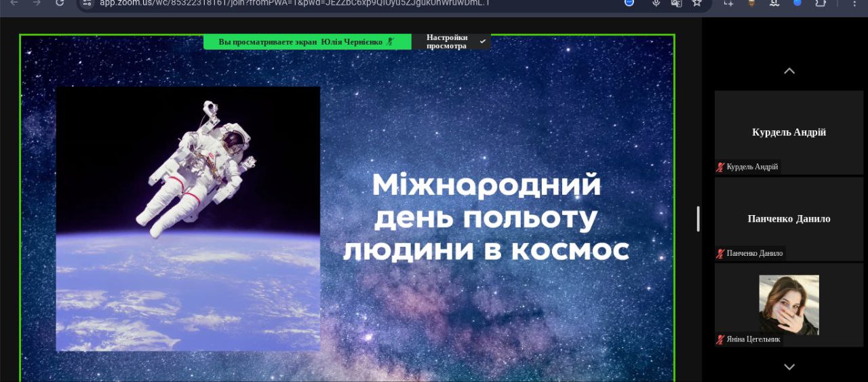
Task: Click muted mic icon next to Яніна Цегельник
Action: point(720,339)
